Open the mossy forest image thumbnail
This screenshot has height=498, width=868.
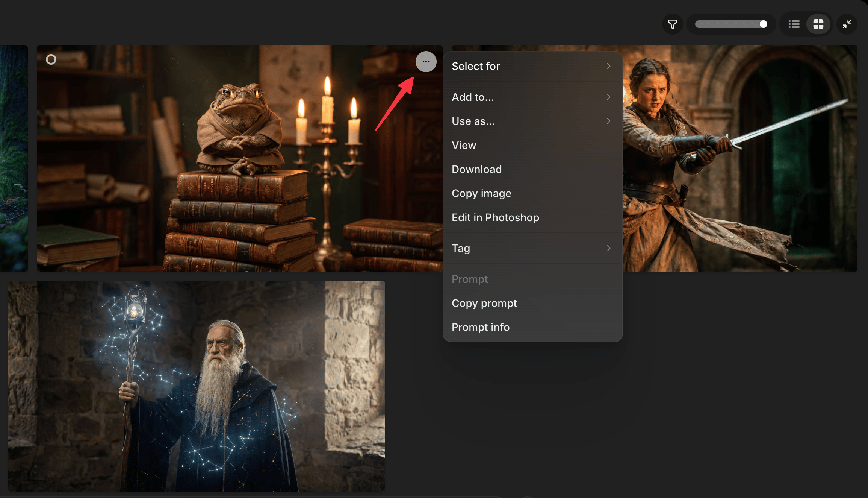(x=14, y=158)
